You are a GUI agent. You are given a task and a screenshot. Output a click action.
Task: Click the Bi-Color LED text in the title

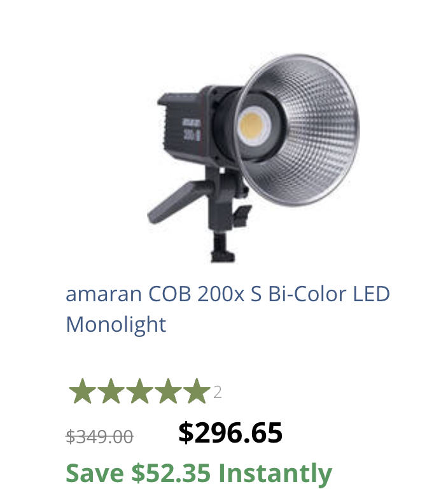click(x=329, y=294)
